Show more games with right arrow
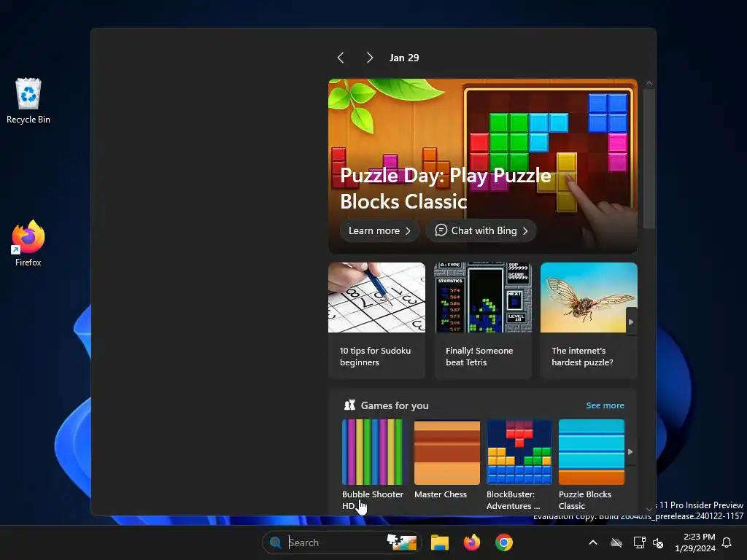Image resolution: width=747 pixels, height=560 pixels. [x=630, y=451]
